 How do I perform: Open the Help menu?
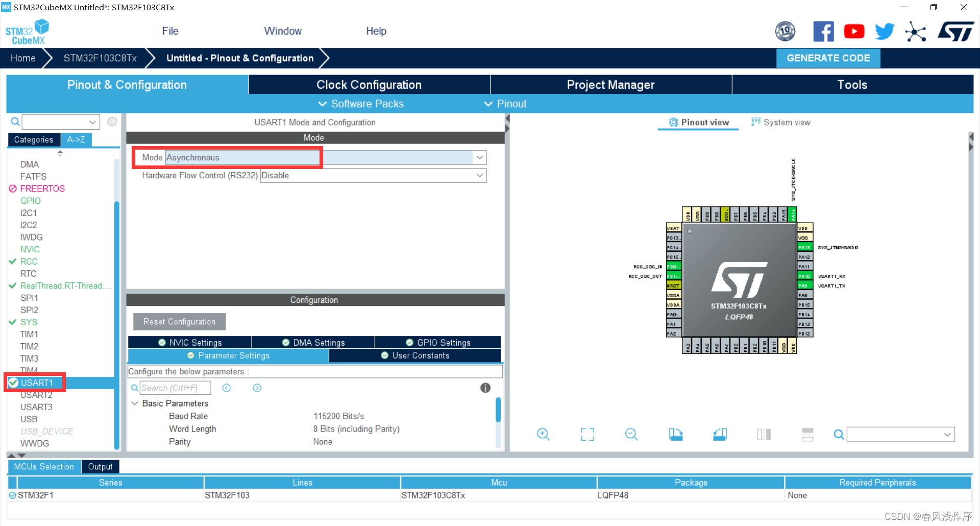point(376,31)
